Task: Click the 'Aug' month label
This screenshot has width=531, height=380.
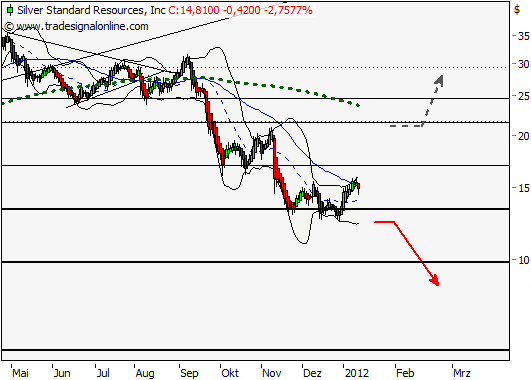Action: pos(145,373)
